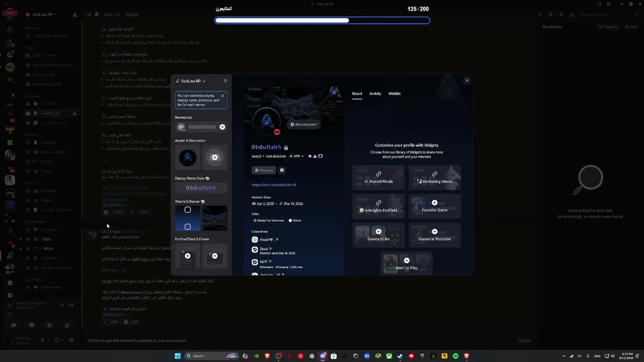Screen dimensions: 644x362
Task: Click the Message button in profile preview
Action: [x=264, y=170]
